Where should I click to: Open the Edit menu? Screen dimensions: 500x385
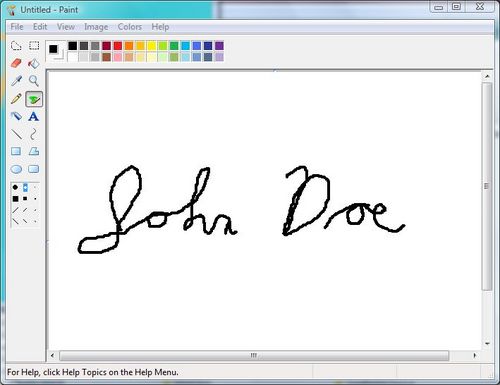click(40, 27)
